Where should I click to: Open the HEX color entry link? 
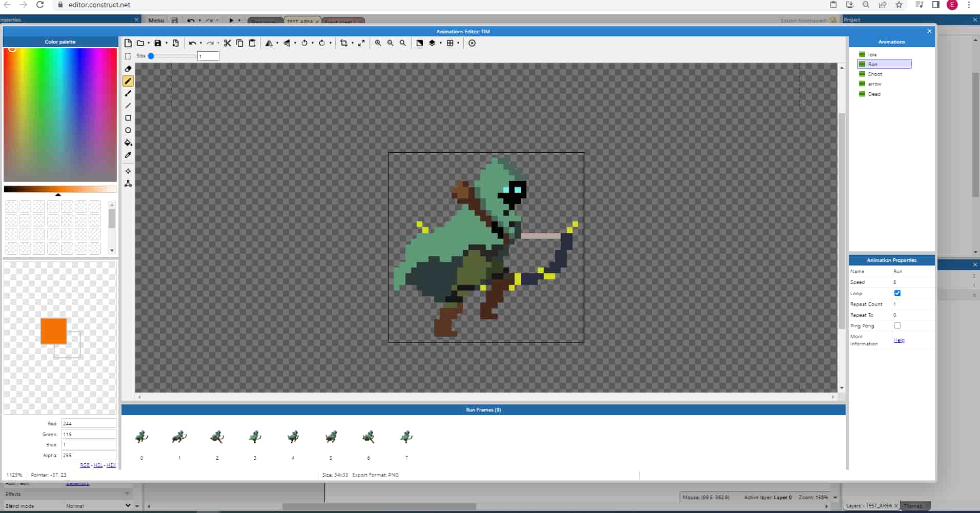(111, 465)
